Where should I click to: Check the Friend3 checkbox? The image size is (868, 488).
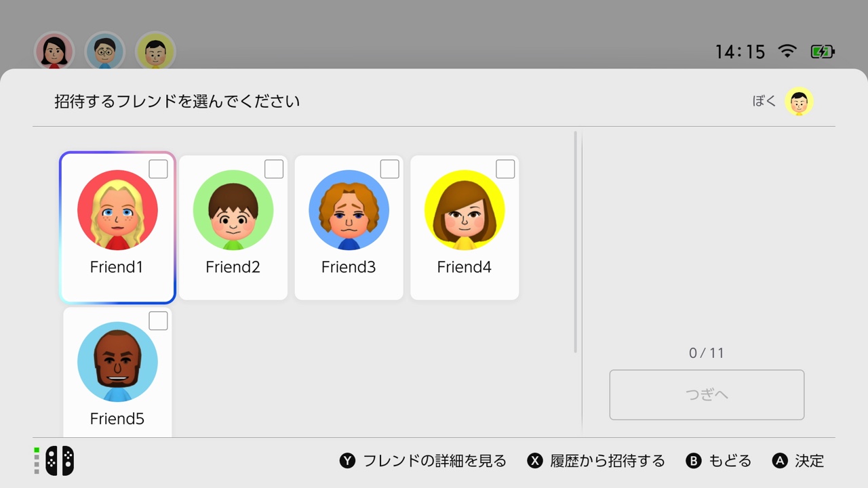click(x=390, y=169)
